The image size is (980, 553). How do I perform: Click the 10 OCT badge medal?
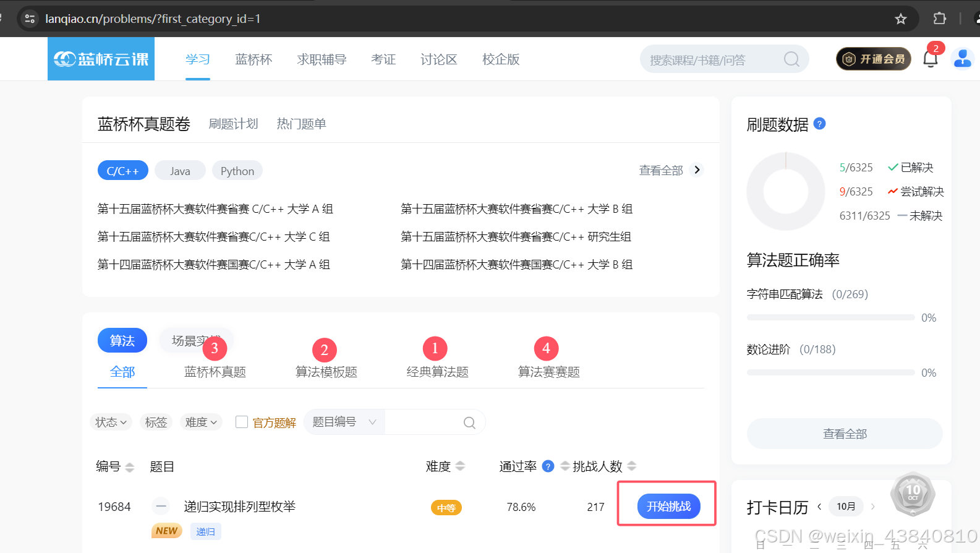tap(913, 494)
